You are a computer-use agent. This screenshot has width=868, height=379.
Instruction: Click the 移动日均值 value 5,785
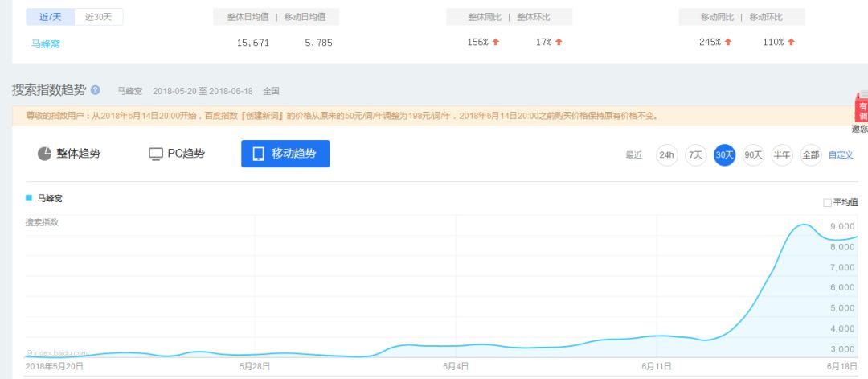coord(318,43)
